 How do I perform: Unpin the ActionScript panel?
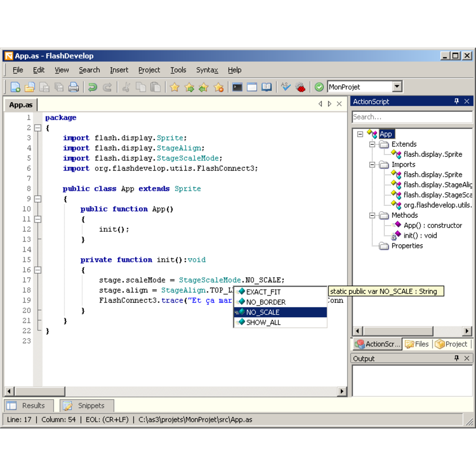point(456,101)
